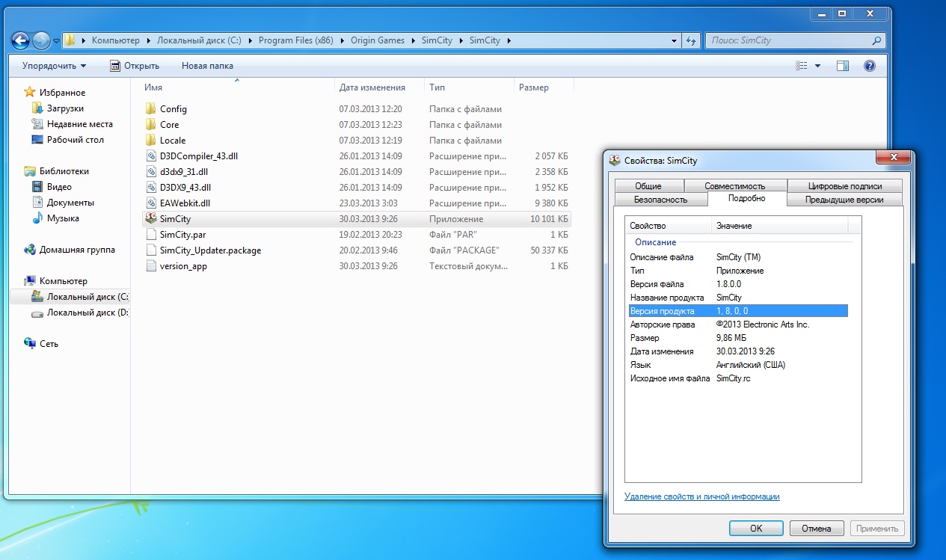Click the help question mark icon
The width and height of the screenshot is (946, 560).
tap(869, 66)
